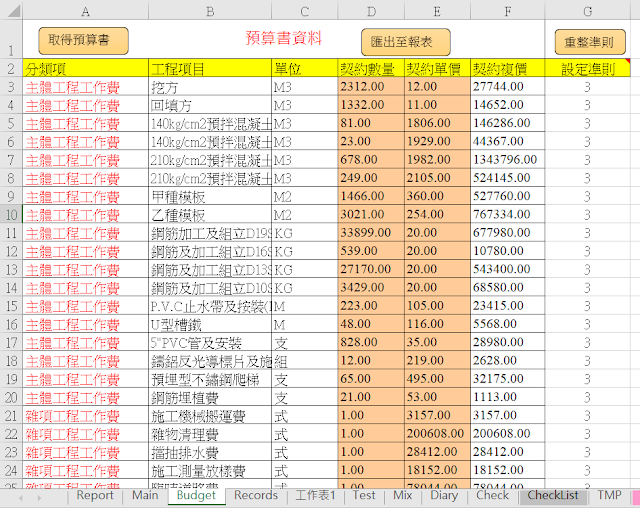Select total price cell 27744.00
640x508 pixels.
tap(507, 87)
